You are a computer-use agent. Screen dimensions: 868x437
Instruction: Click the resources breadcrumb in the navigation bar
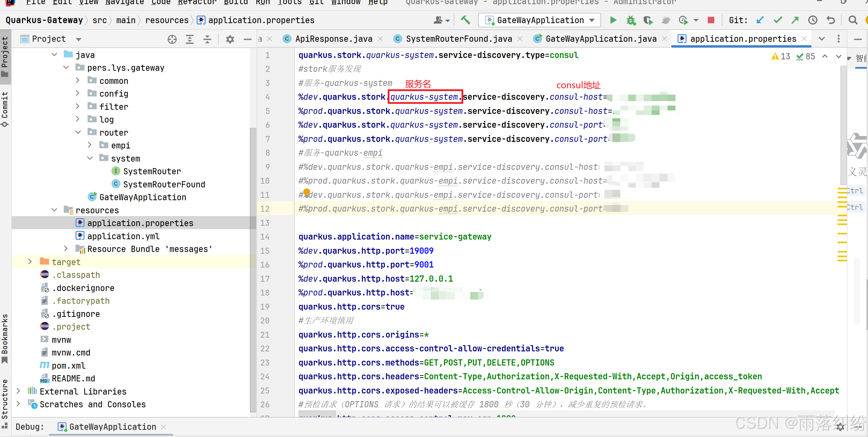167,20
